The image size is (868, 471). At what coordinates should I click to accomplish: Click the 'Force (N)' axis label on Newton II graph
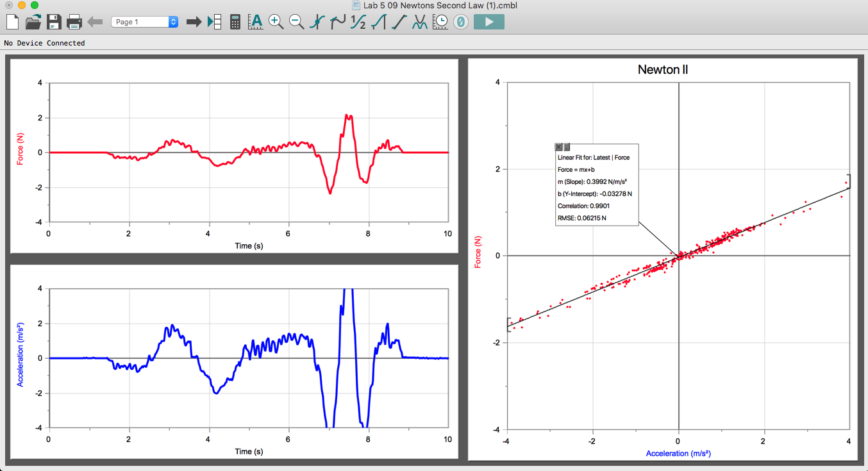478,251
